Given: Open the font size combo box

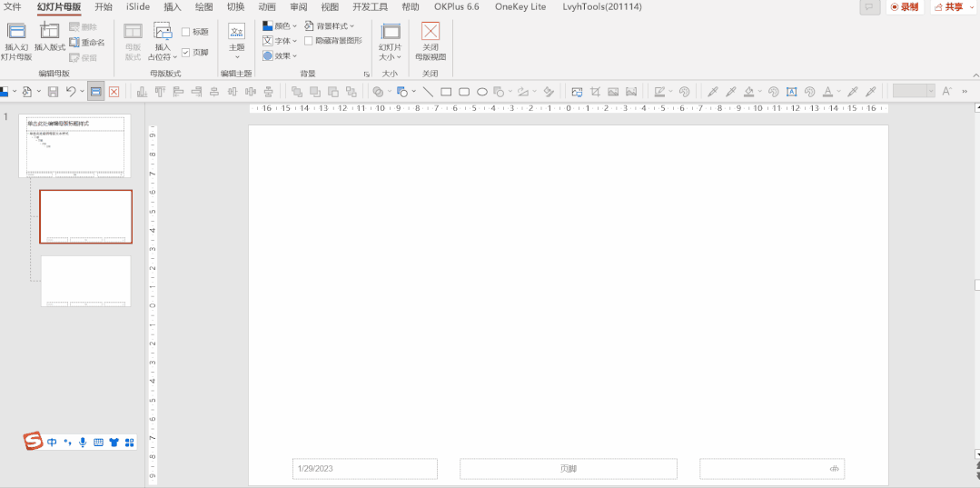Looking at the screenshot, I should point(914,92).
